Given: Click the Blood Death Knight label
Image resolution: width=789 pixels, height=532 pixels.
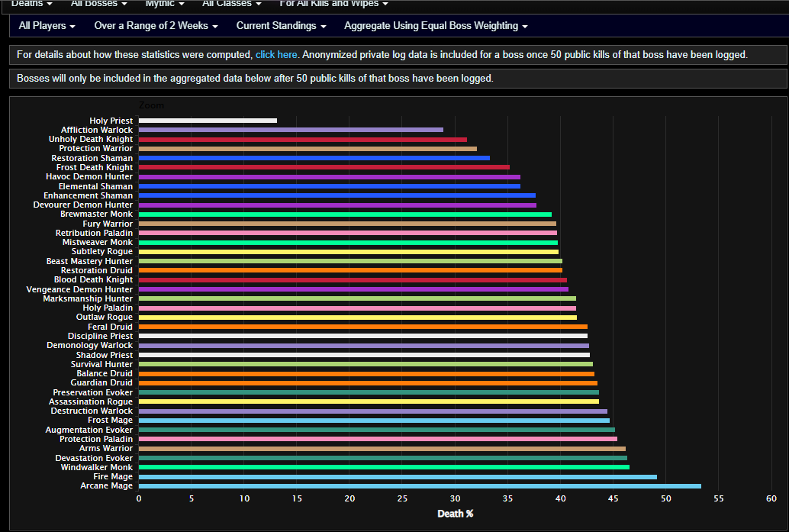Looking at the screenshot, I should 94,280.
